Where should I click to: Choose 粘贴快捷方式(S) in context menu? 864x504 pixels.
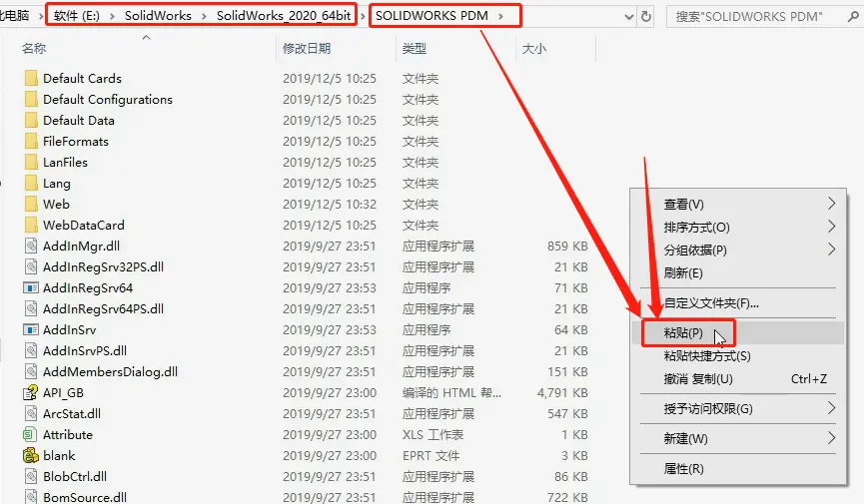point(738,356)
